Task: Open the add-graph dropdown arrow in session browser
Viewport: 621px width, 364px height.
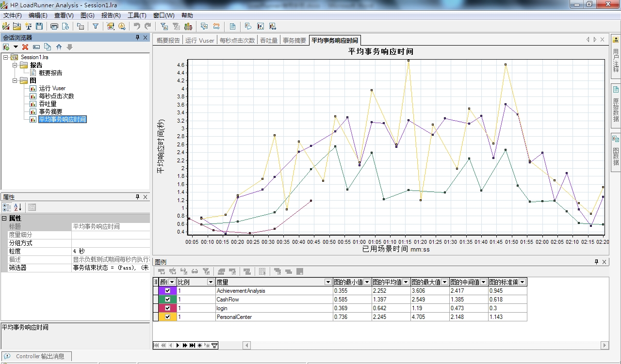Action: 16,47
